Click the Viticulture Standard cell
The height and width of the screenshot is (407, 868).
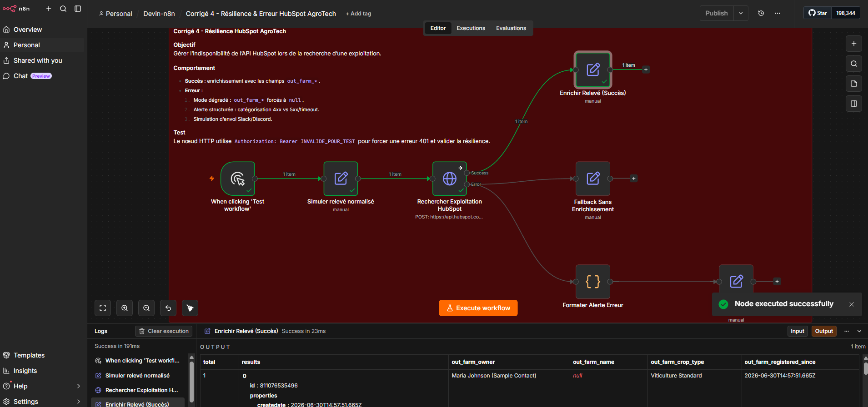tap(676, 376)
